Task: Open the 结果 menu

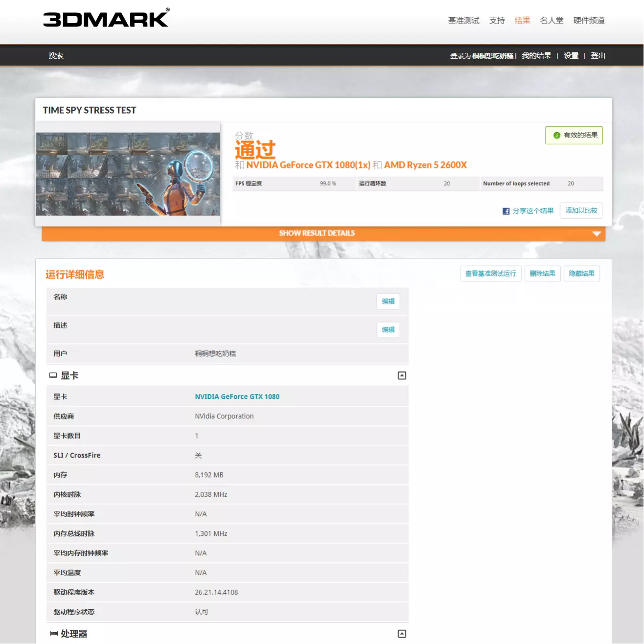Action: click(x=523, y=21)
